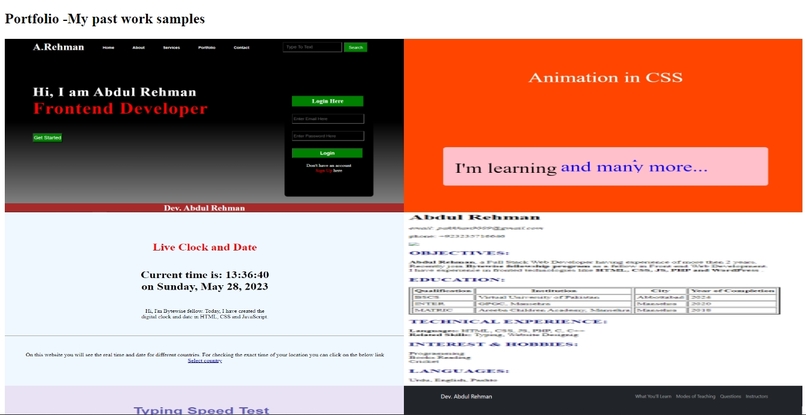
Task: Click the Dev. Abdul Rehman dark navbar brand
Action: tap(466, 396)
